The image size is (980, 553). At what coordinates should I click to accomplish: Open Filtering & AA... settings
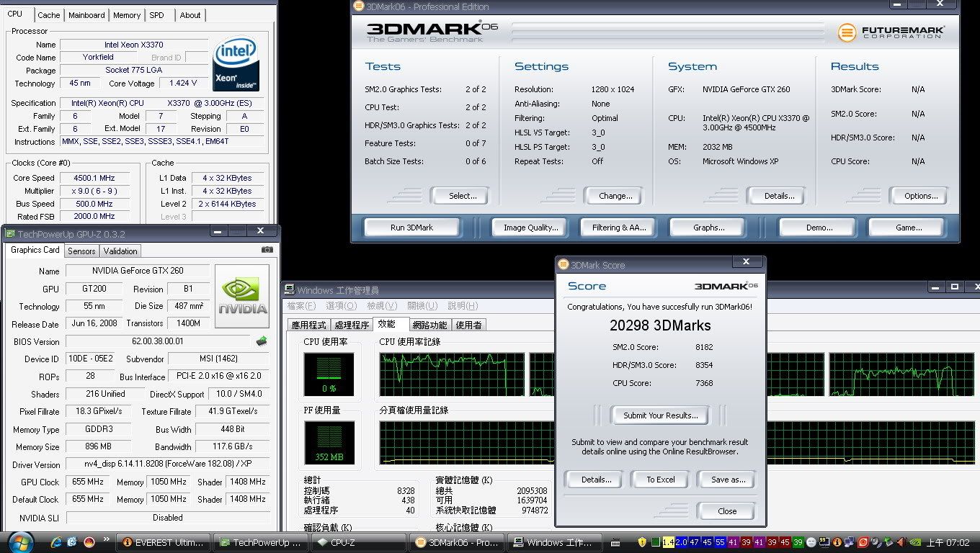point(620,228)
